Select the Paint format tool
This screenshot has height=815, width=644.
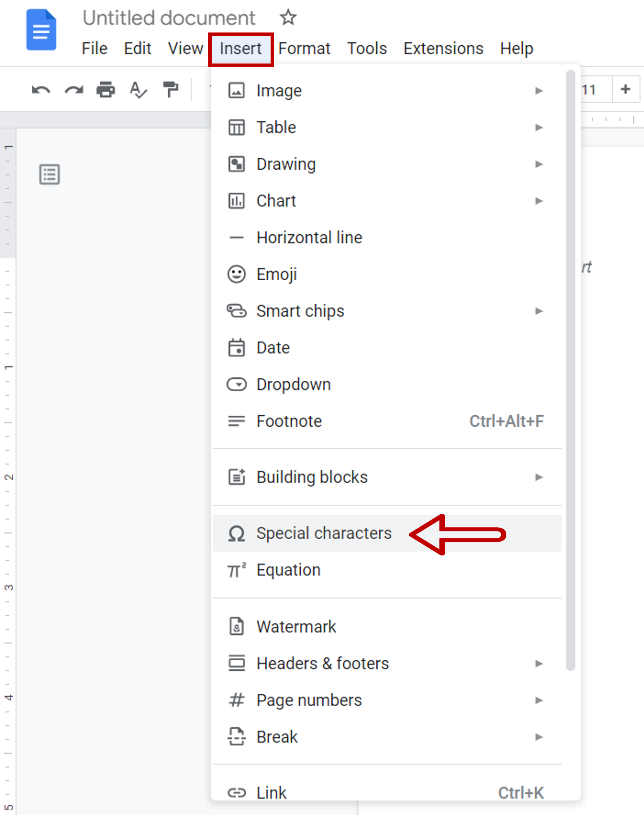pyautogui.click(x=170, y=90)
